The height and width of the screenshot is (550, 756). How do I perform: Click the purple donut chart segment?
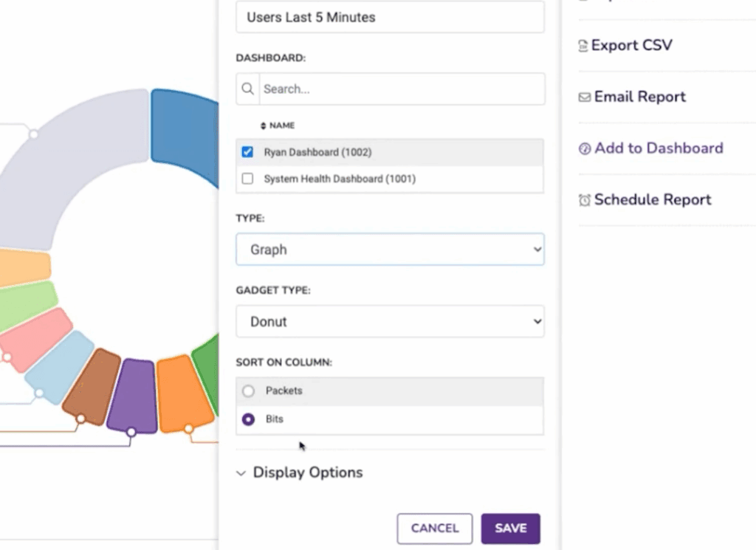133,395
